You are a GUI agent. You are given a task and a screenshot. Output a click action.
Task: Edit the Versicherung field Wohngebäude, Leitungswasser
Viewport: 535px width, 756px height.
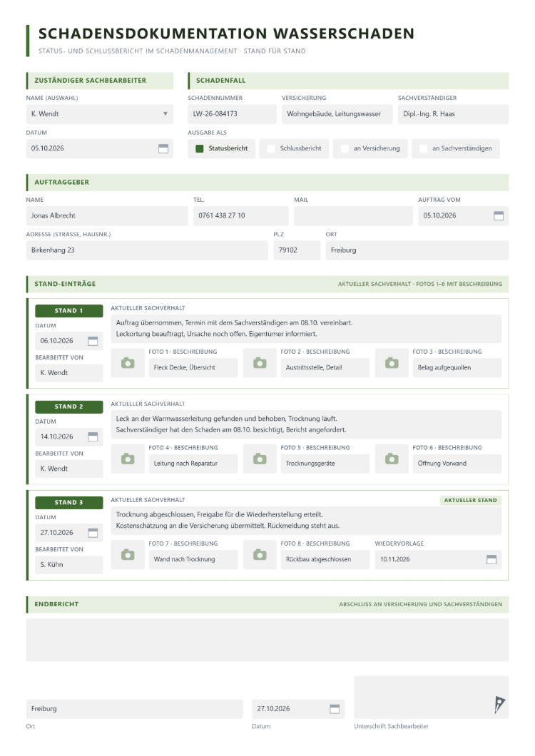coord(337,114)
